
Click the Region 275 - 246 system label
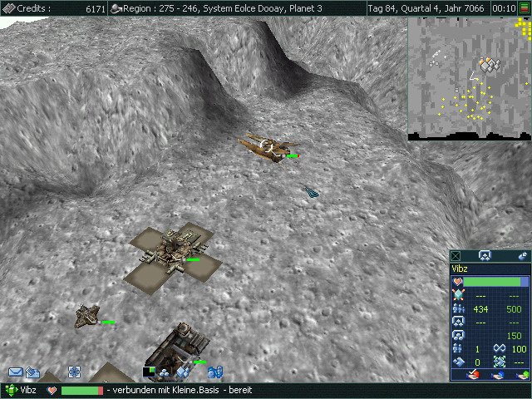coord(220,7)
